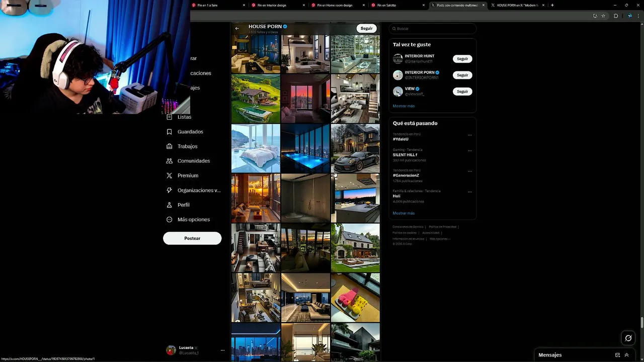Screen dimensions: 644x362
Task: Click the search magnifier icon in Buscar
Action: (394, 29)
